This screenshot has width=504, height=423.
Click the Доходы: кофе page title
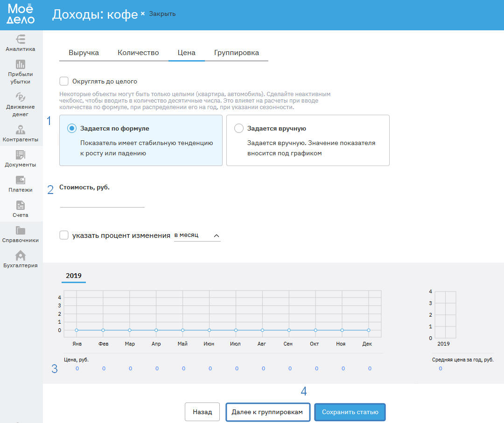coord(95,14)
